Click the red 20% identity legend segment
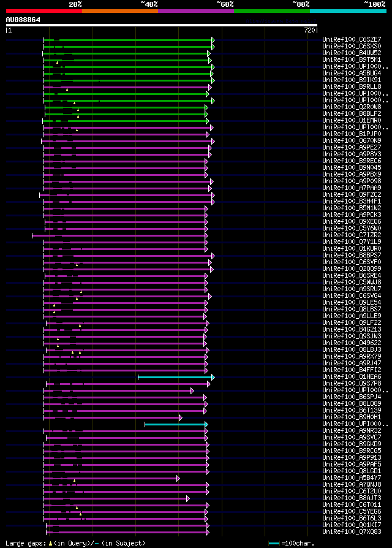The width and height of the screenshot is (392, 548). click(x=44, y=11)
